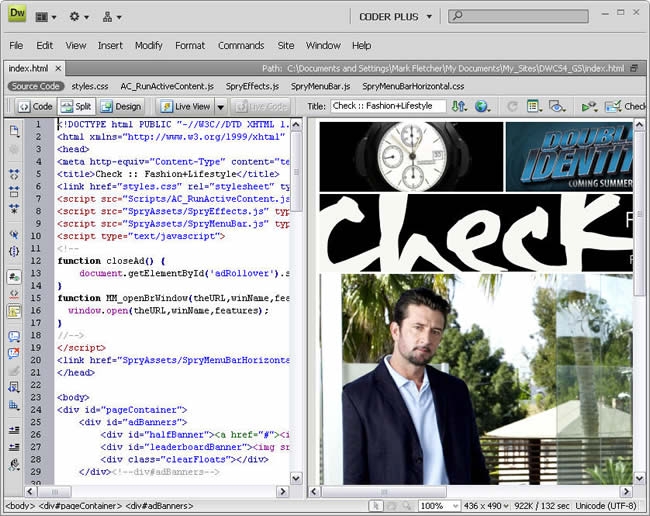Click the Indent Code icon

[14, 430]
